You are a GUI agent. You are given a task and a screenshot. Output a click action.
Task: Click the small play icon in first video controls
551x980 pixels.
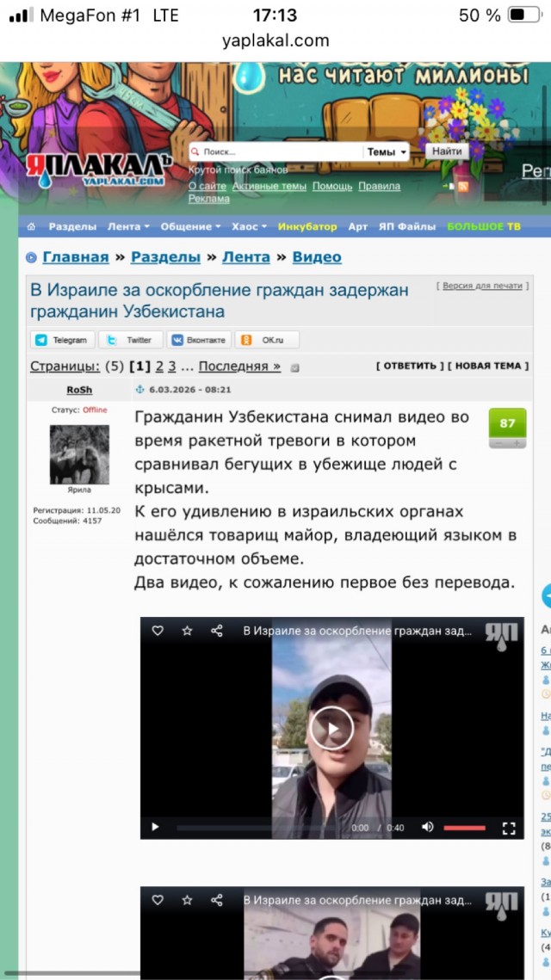(x=155, y=827)
